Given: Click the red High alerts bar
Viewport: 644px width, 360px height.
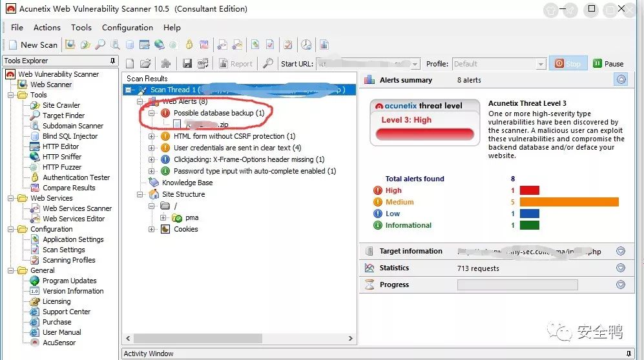Looking at the screenshot, I should 530,190.
